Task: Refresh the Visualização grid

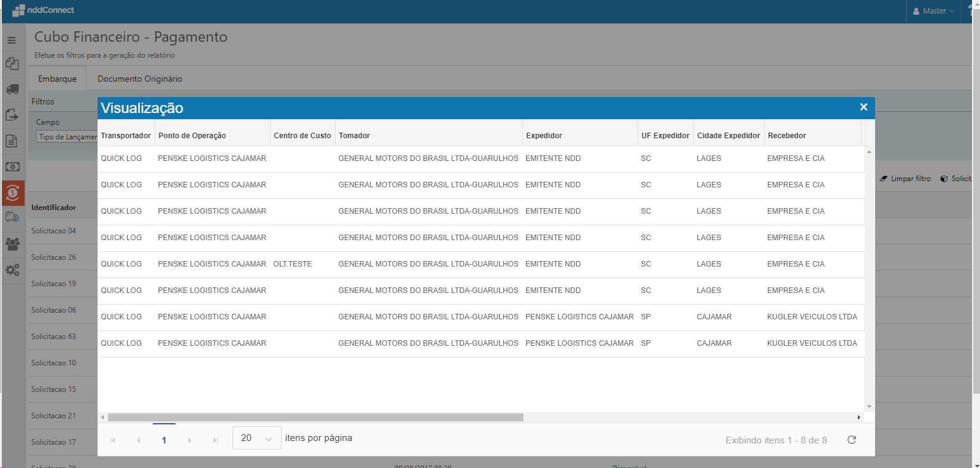Action: [852, 440]
